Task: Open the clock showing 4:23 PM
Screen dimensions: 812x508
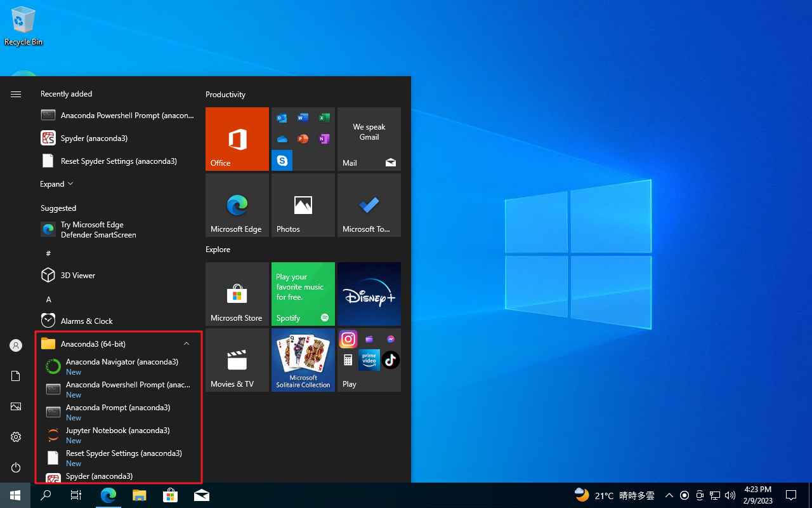Action: [757, 495]
